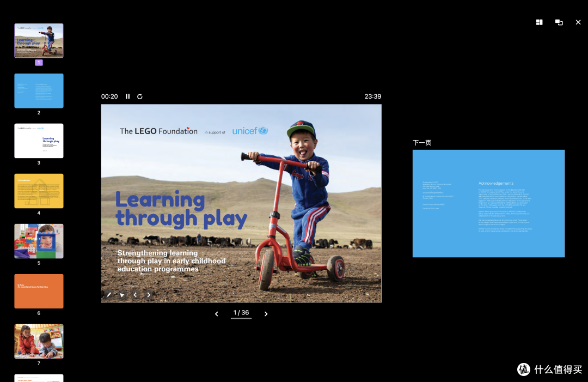Image resolution: width=588 pixels, height=382 pixels.
Task: Go to next slide beside the 1 / 36 counter
Action: (x=266, y=314)
